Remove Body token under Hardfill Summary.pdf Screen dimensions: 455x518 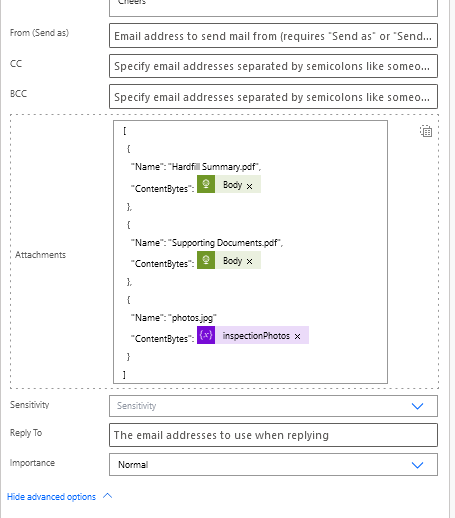click(x=250, y=186)
